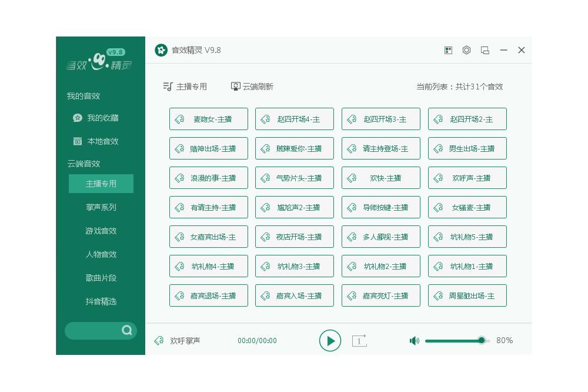Set the volume slider to 80% handle
The height and width of the screenshot is (392, 588).
click(x=482, y=341)
